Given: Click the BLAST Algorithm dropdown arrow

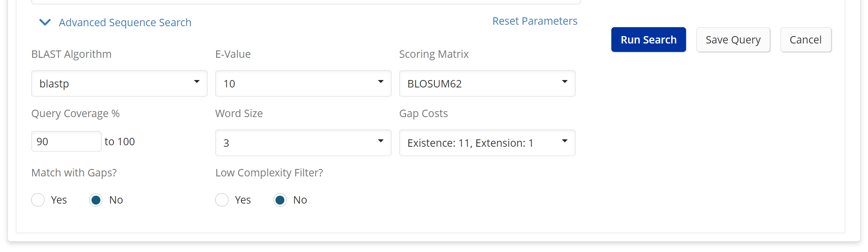Looking at the screenshot, I should pos(197,82).
